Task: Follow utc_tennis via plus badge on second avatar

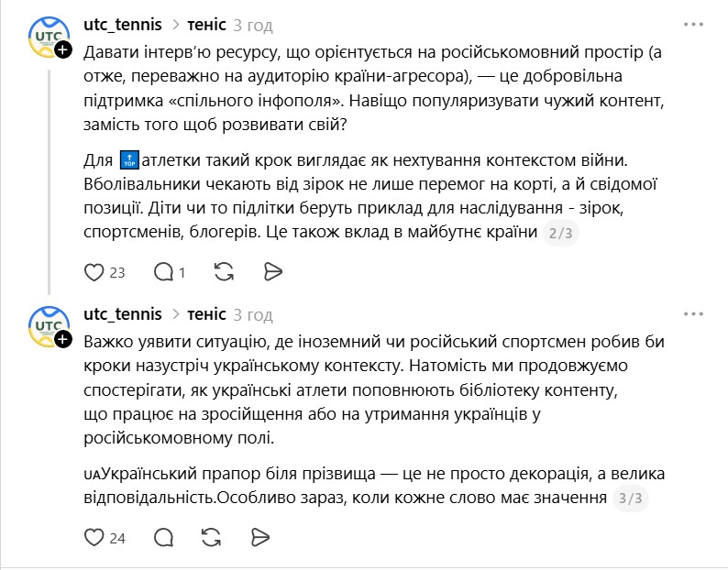Action: 62,340
